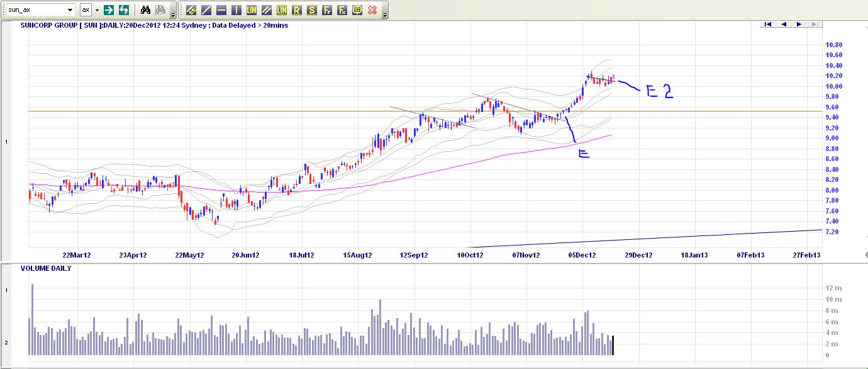Expand the exchange dropdown arrow beside ax
The image size is (868, 369).
[97, 10]
